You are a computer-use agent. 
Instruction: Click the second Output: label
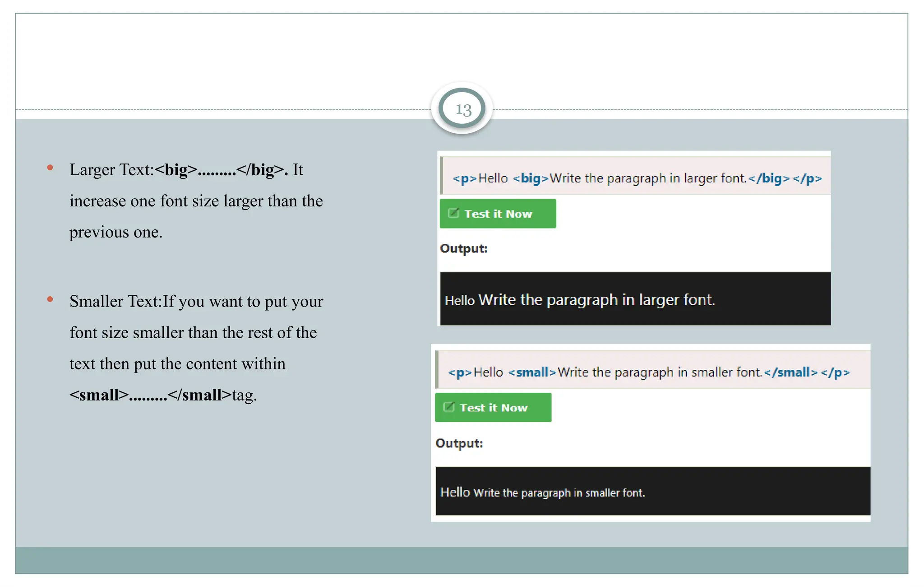pyautogui.click(x=459, y=443)
